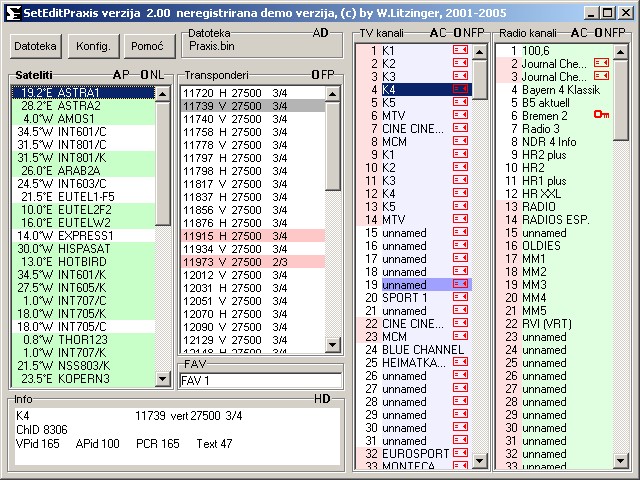Screen dimensions: 640x480
Task: Click the red marker icon on TV channel 20 SPORT 1
Action: coord(461,298)
